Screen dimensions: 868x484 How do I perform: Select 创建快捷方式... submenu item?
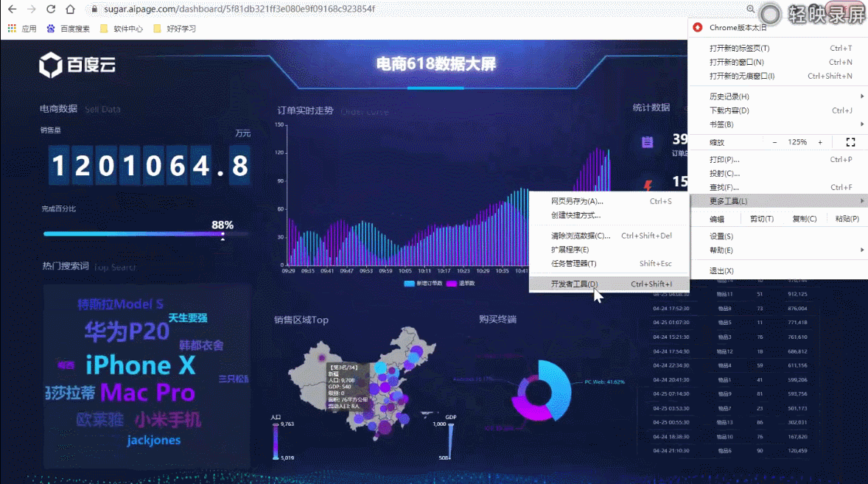(609, 215)
